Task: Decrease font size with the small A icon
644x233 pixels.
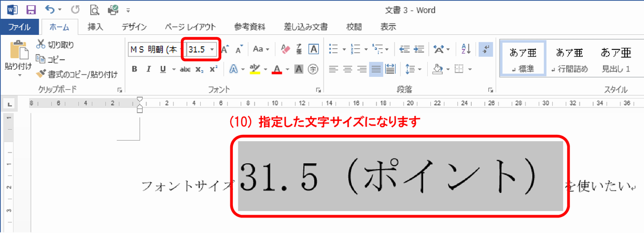Action: pos(240,49)
